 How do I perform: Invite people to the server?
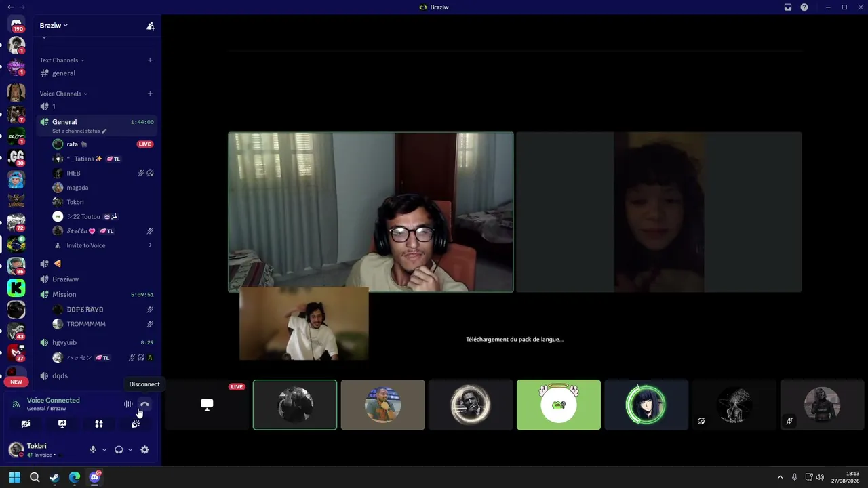(x=151, y=26)
